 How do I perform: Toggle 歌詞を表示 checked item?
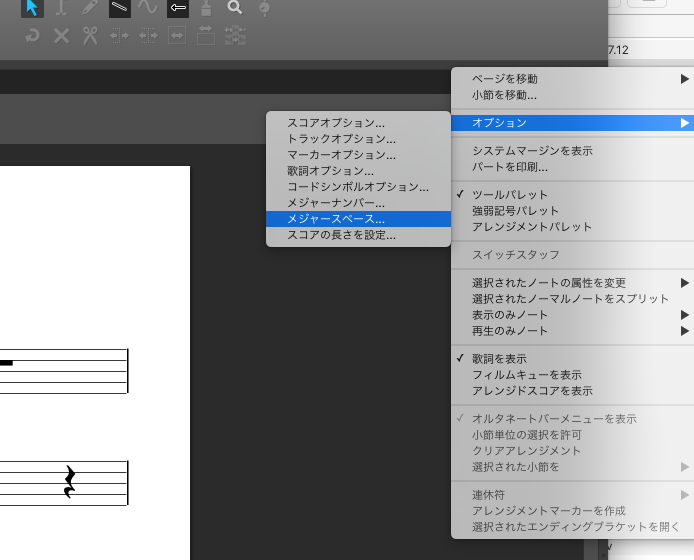572,359
